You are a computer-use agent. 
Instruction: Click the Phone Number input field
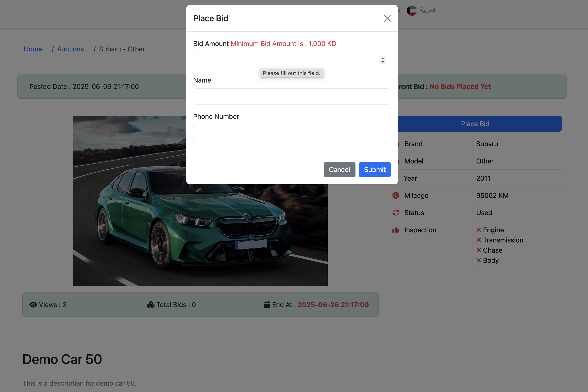point(292,133)
